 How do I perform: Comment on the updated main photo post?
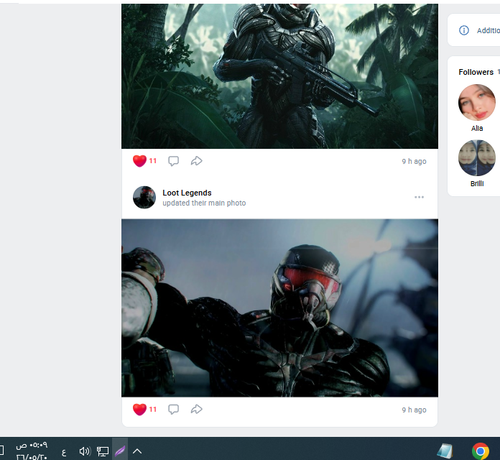tap(173, 409)
